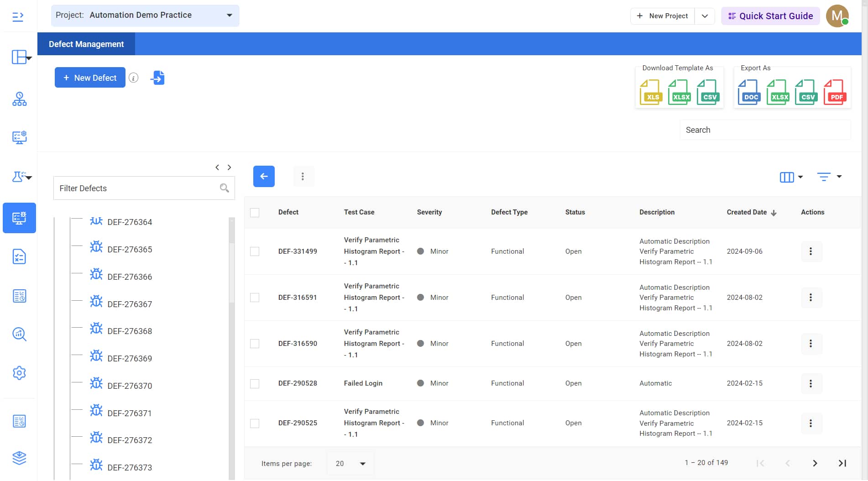Select the checkbox for DEF-331499
The width and height of the screenshot is (868, 481).
click(x=255, y=251)
